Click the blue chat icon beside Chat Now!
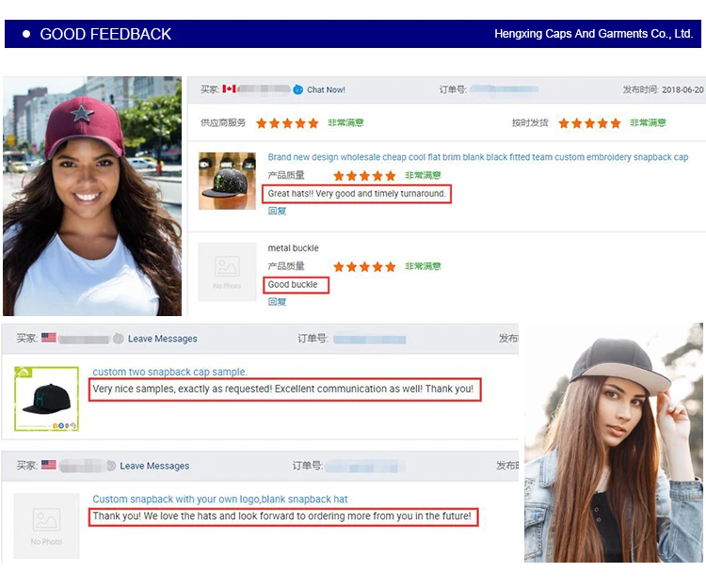This screenshot has height=588, width=706. point(298,90)
